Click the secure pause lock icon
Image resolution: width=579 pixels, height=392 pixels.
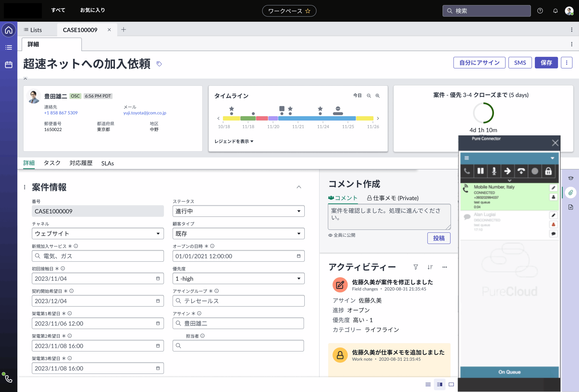point(548,171)
